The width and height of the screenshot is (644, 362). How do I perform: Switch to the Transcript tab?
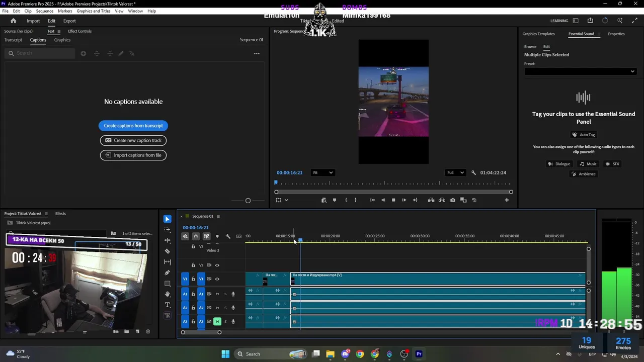(x=13, y=40)
